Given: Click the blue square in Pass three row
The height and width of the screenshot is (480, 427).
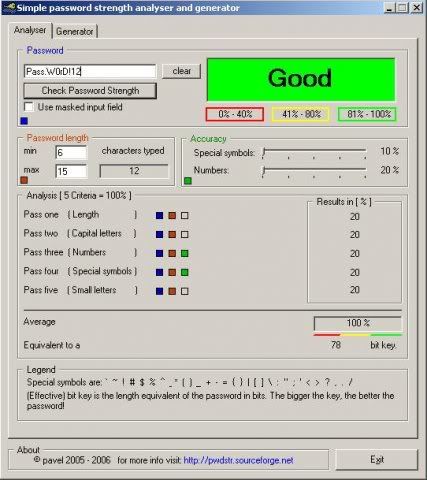Looking at the screenshot, I should click(160, 254).
